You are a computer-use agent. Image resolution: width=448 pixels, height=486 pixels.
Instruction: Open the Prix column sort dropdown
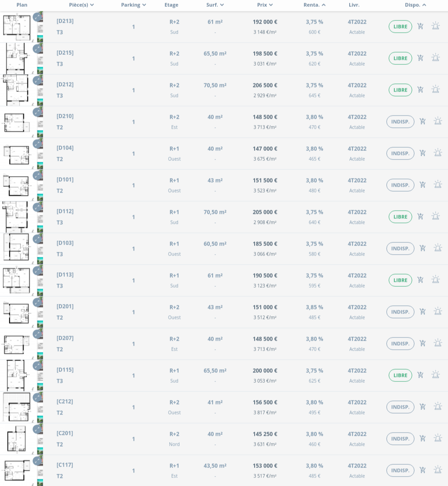271,5
